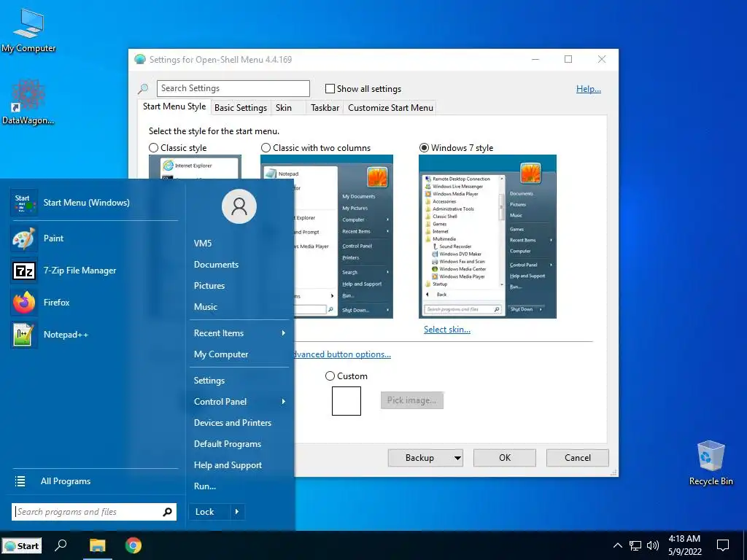Image resolution: width=747 pixels, height=560 pixels.
Task: Open Google Chrome from the taskbar
Action: pos(133,545)
